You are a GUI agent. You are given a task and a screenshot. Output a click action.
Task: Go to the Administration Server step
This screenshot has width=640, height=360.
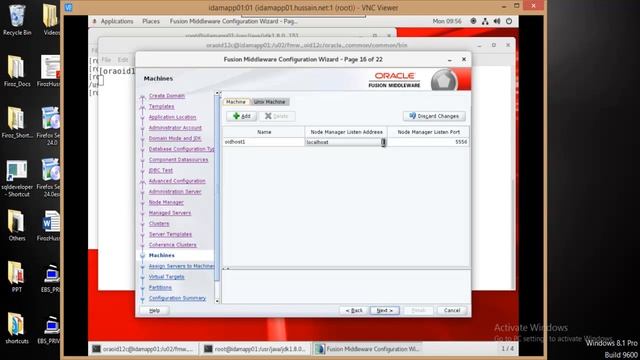pos(175,191)
